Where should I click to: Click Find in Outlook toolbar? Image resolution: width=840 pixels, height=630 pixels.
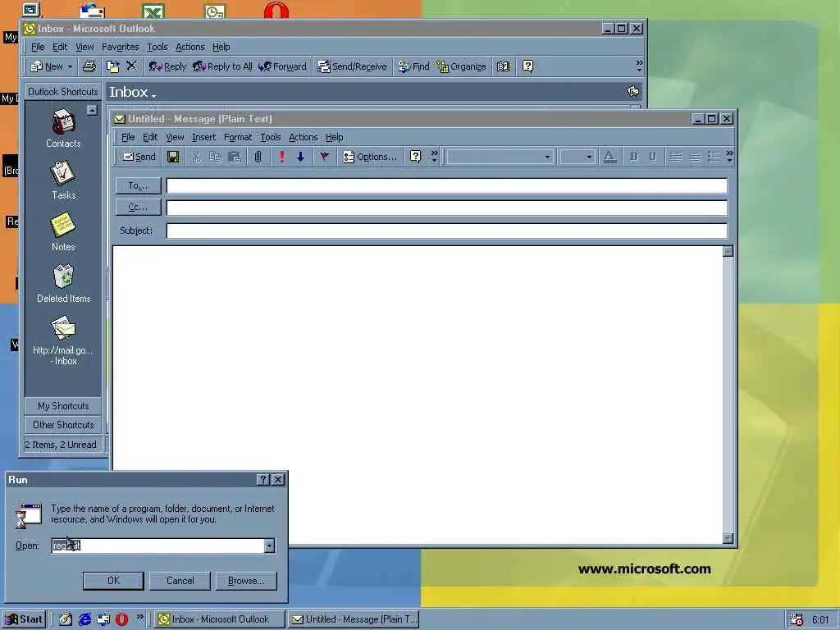pos(413,66)
